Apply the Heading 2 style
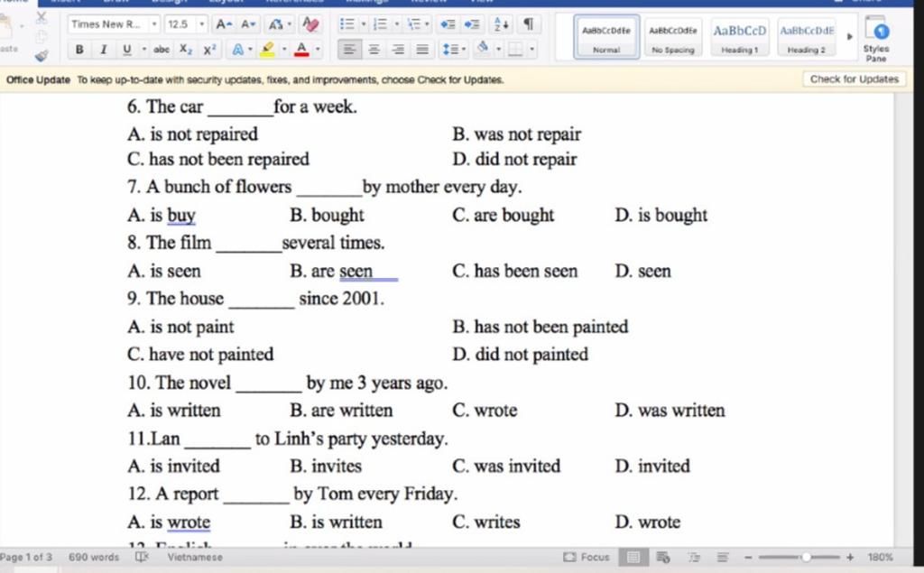Image resolution: width=924 pixels, height=573 pixels. pos(807,37)
